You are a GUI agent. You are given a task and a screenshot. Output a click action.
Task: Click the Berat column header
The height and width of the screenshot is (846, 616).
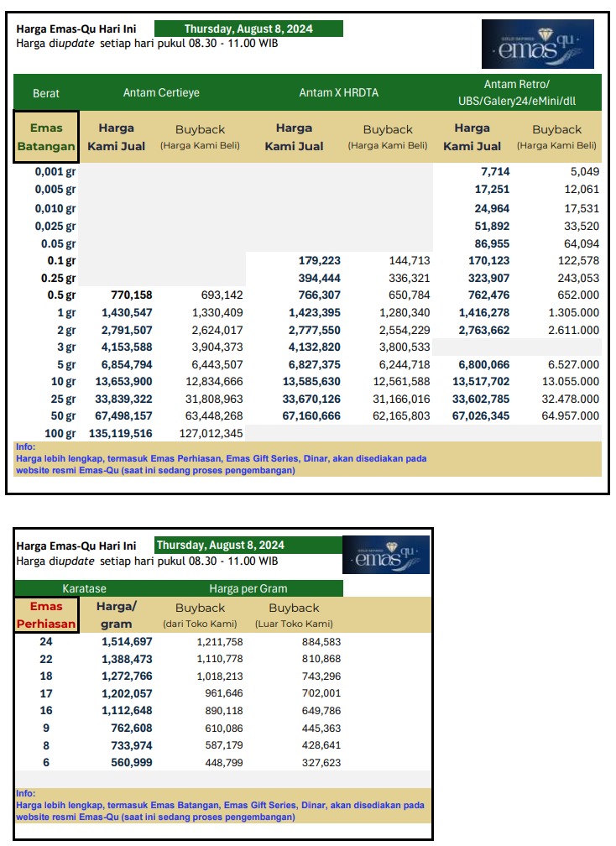46,93
